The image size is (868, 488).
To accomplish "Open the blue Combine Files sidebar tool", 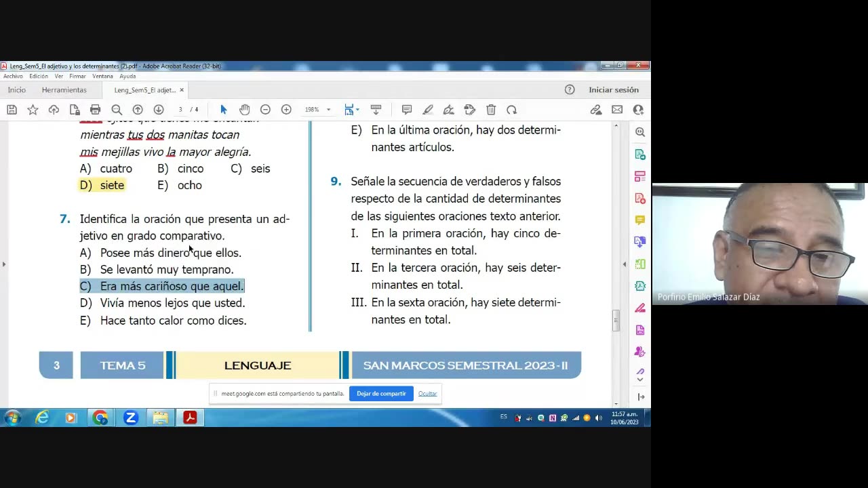I will [640, 242].
